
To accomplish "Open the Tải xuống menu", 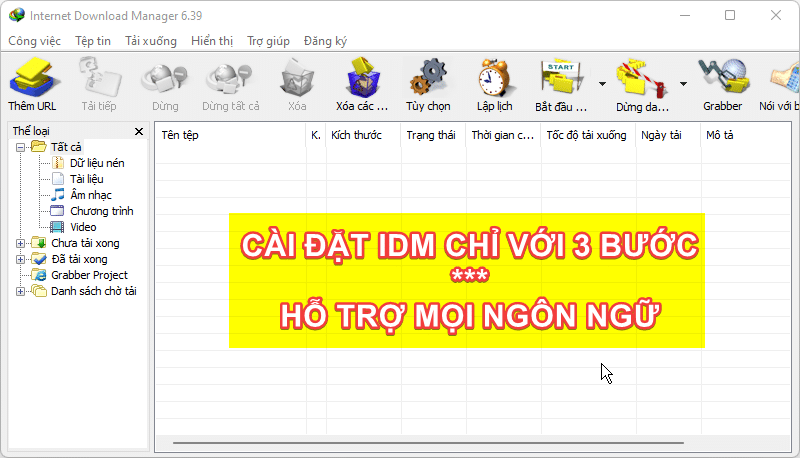I will point(151,41).
